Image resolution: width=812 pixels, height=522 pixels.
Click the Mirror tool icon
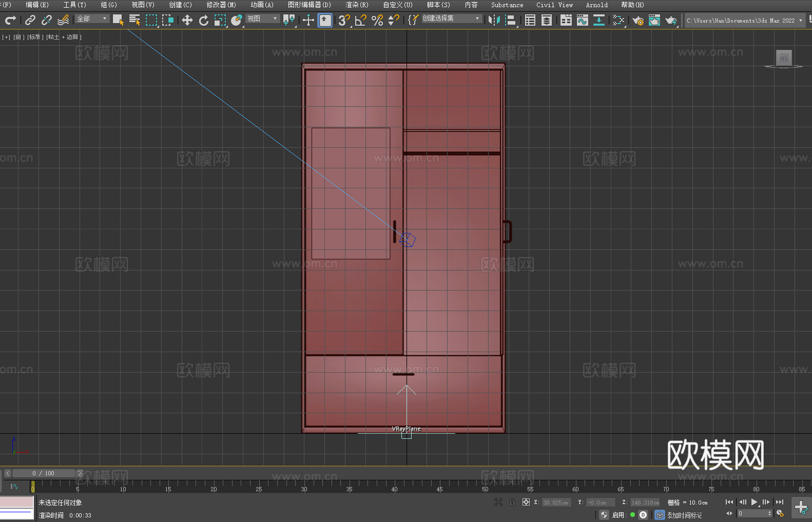(494, 20)
